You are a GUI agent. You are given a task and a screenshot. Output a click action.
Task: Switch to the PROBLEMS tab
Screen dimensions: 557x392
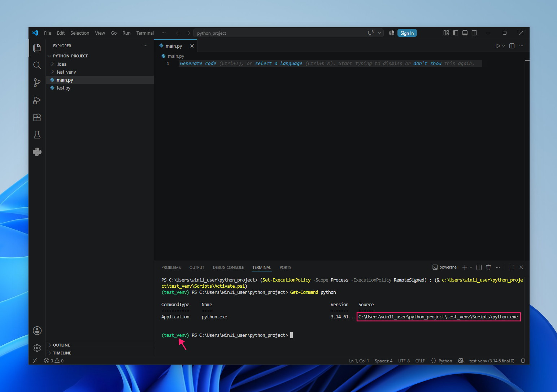pyautogui.click(x=171, y=267)
